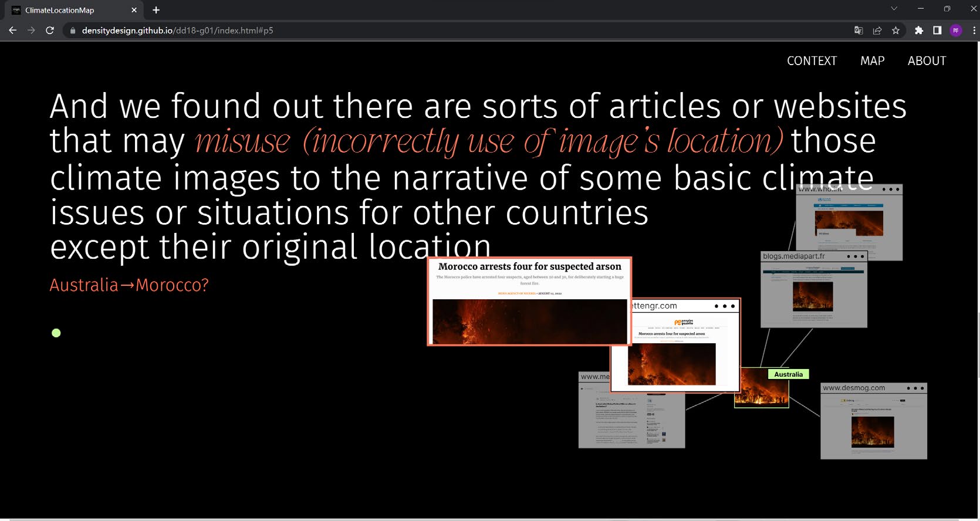Click the Australia green label

tap(788, 374)
